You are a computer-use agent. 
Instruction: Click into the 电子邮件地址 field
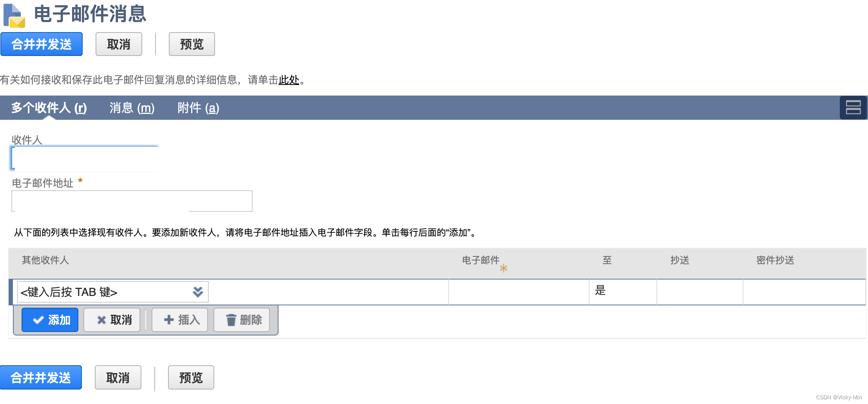click(x=132, y=201)
